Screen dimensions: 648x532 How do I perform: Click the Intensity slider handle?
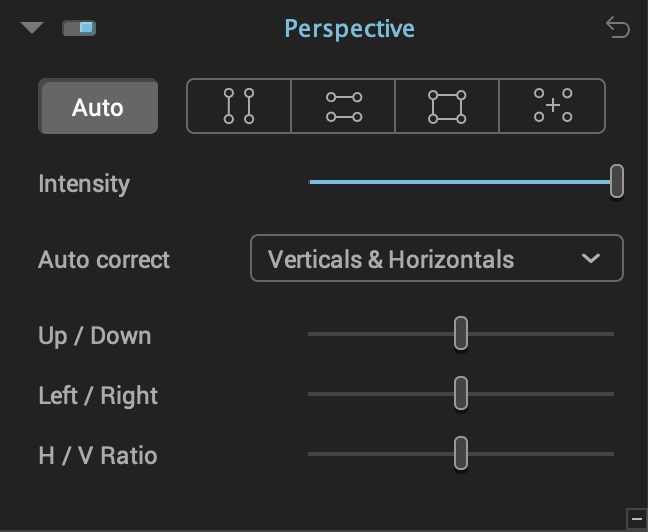pyautogui.click(x=617, y=181)
